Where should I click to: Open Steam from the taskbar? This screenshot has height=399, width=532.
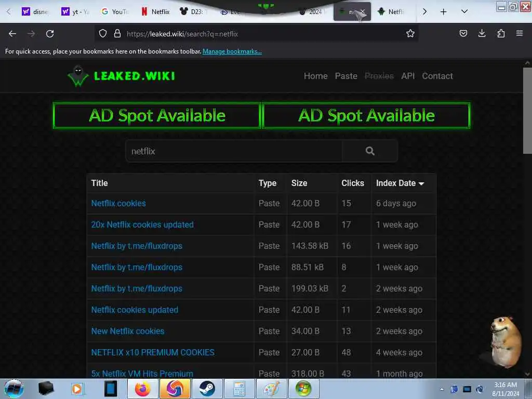(x=207, y=389)
